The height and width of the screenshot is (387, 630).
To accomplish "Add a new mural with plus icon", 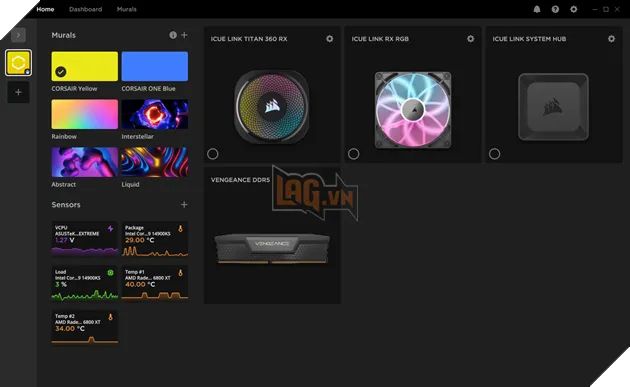I will pyautogui.click(x=184, y=35).
